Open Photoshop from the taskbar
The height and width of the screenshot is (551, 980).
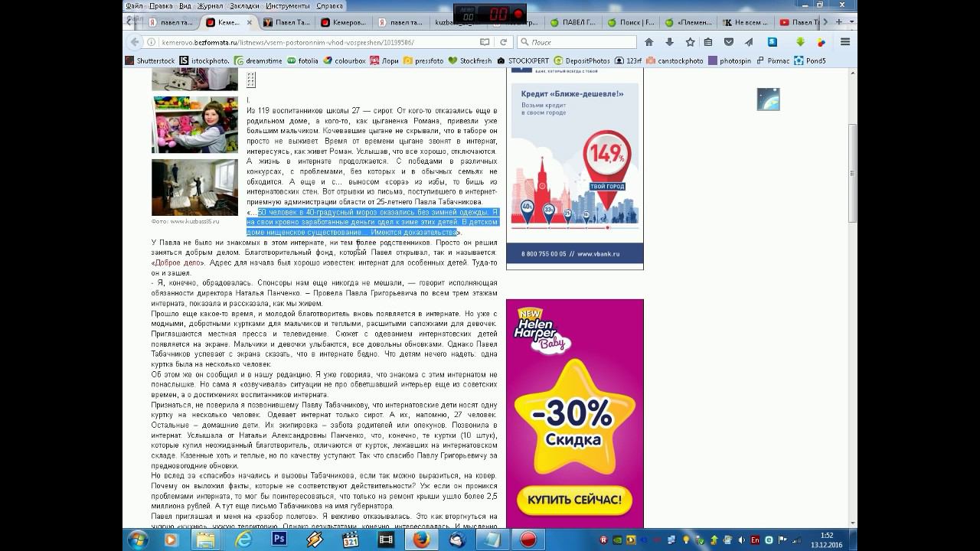click(279, 540)
